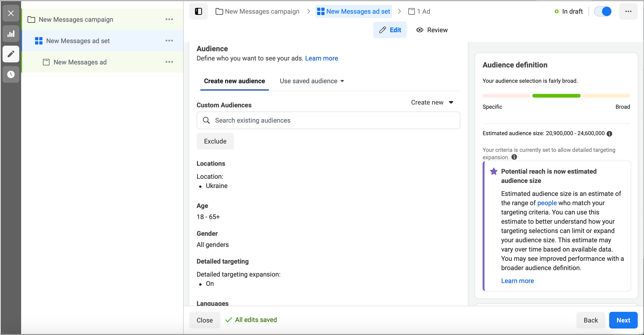Click the Back button
The width and height of the screenshot is (644, 335).
[591, 320]
